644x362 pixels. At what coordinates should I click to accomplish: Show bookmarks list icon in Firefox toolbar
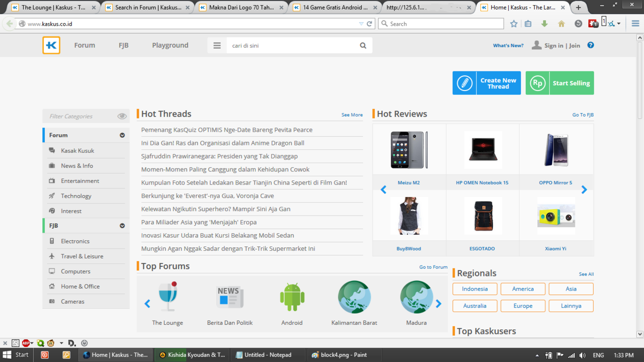coord(528,24)
